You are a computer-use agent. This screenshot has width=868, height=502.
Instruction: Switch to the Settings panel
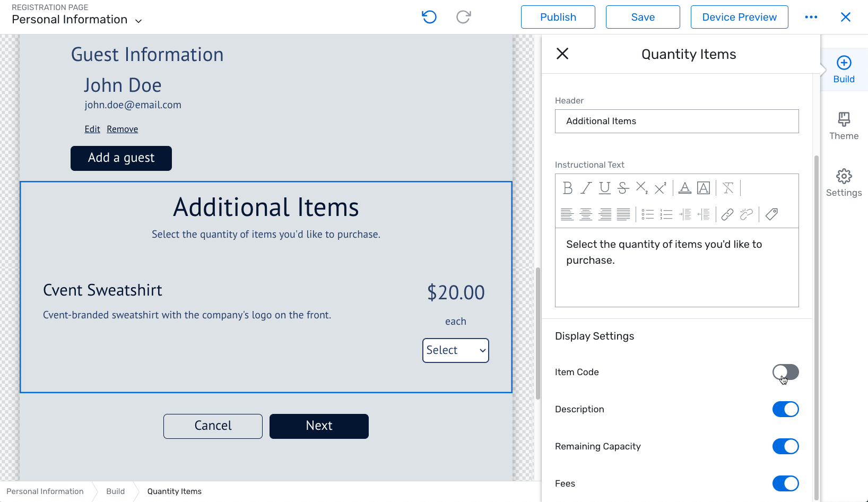844,183
